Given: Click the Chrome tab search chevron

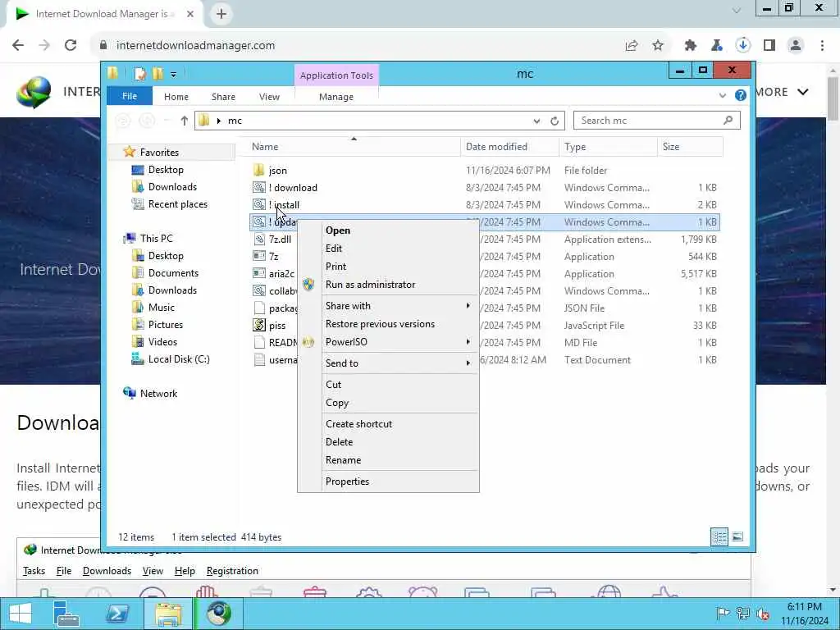Looking at the screenshot, I should (x=736, y=10).
